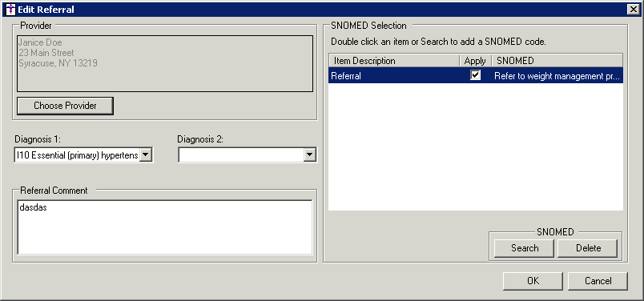Viewport: 644px width, 301px height.
Task: Click inside the Referral Comment text box
Action: pos(165,227)
